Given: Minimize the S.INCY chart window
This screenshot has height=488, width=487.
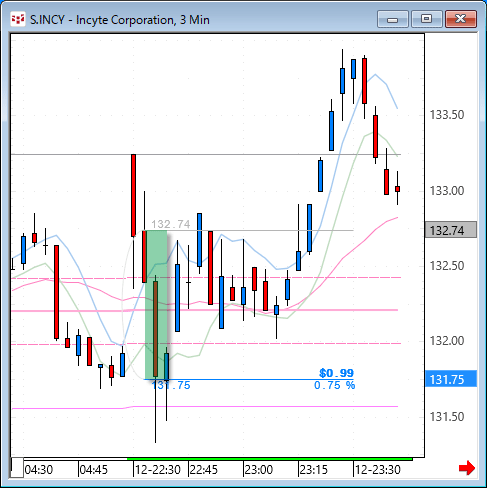Looking at the screenshot, I should click(393, 19).
